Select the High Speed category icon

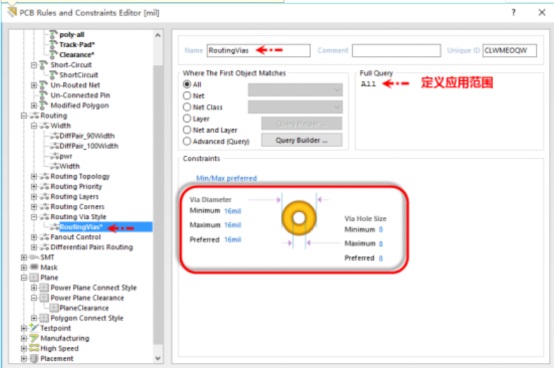pos(34,348)
